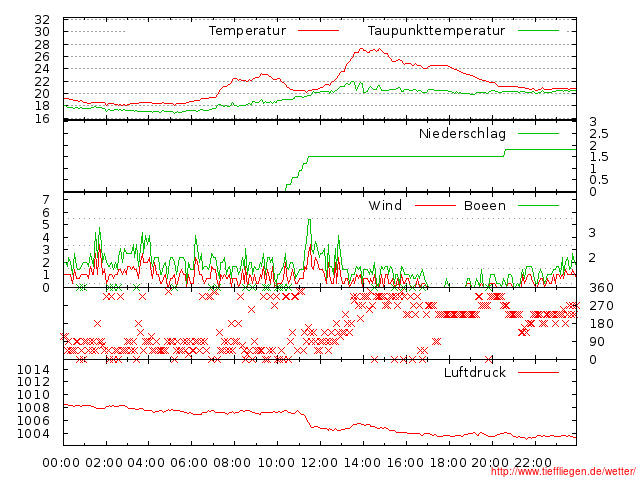This screenshot has width=640, height=480.
Task: Click the 22:00 time axis label
Action: coord(533,463)
